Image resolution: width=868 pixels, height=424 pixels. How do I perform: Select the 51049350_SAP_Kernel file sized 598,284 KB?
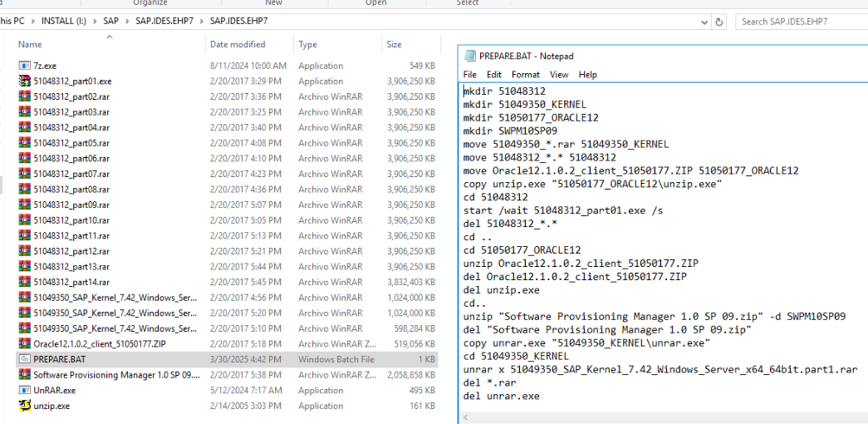pos(115,328)
